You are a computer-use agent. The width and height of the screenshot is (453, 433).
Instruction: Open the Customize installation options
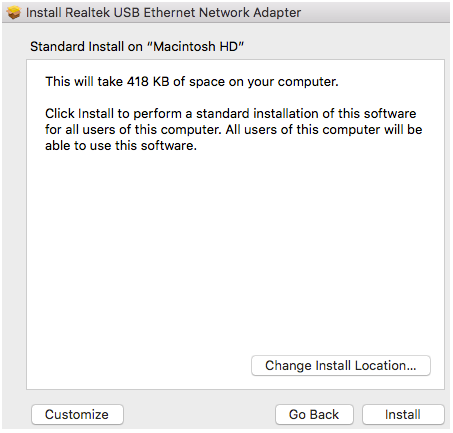77,414
